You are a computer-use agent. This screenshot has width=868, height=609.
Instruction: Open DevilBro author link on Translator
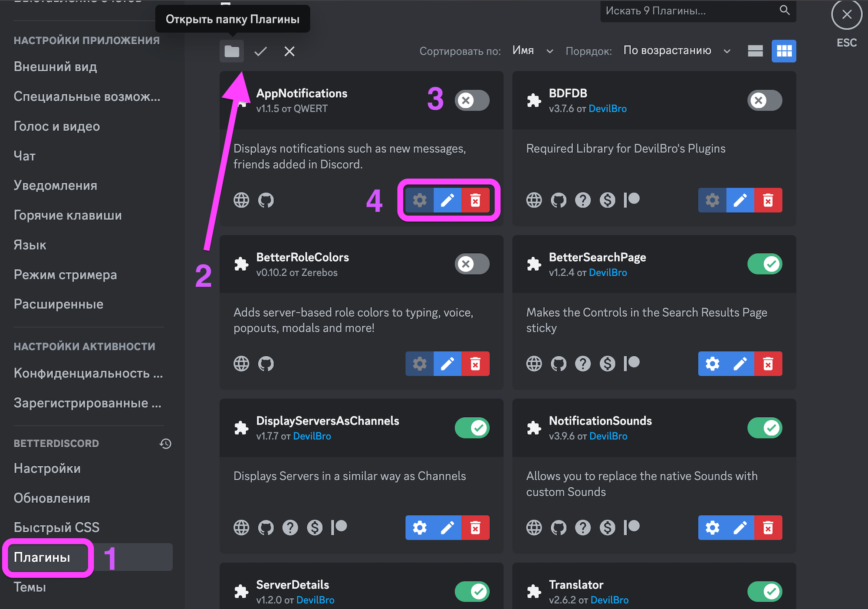(609, 600)
